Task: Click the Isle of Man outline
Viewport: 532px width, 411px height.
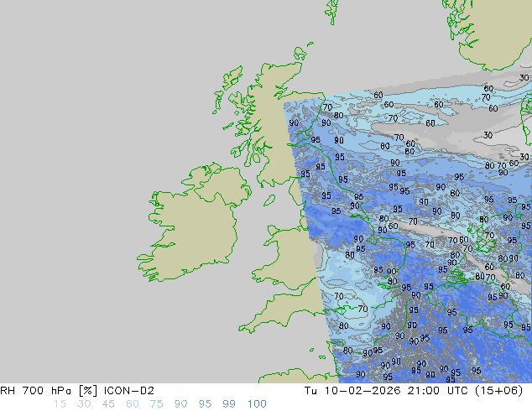Action: coord(269,200)
